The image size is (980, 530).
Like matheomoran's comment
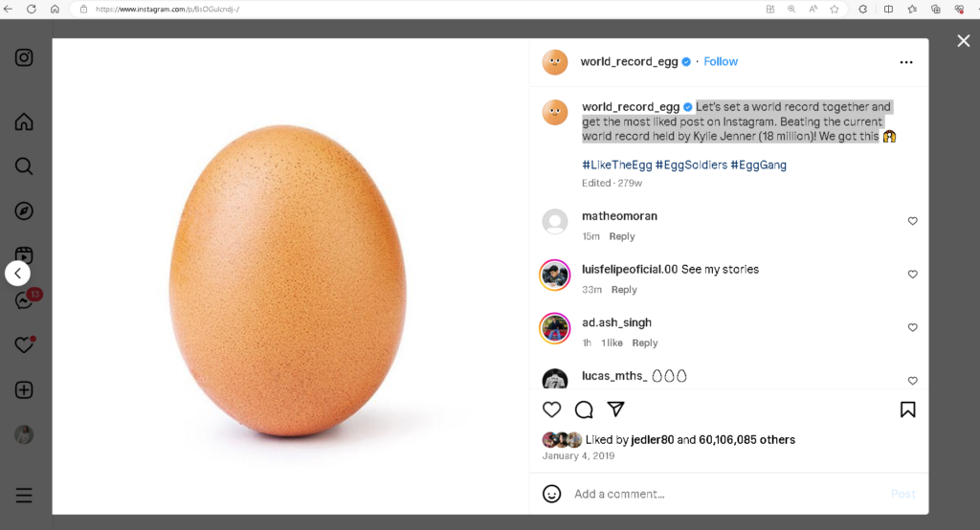coord(912,221)
